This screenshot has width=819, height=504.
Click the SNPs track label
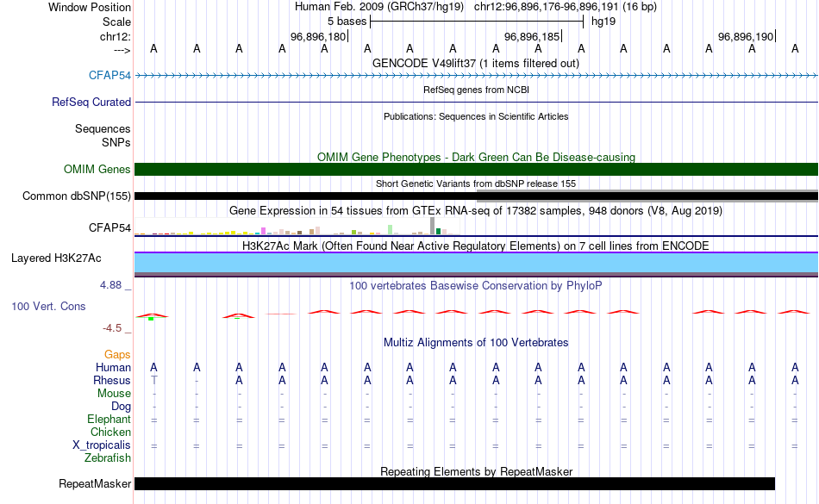click(x=116, y=142)
